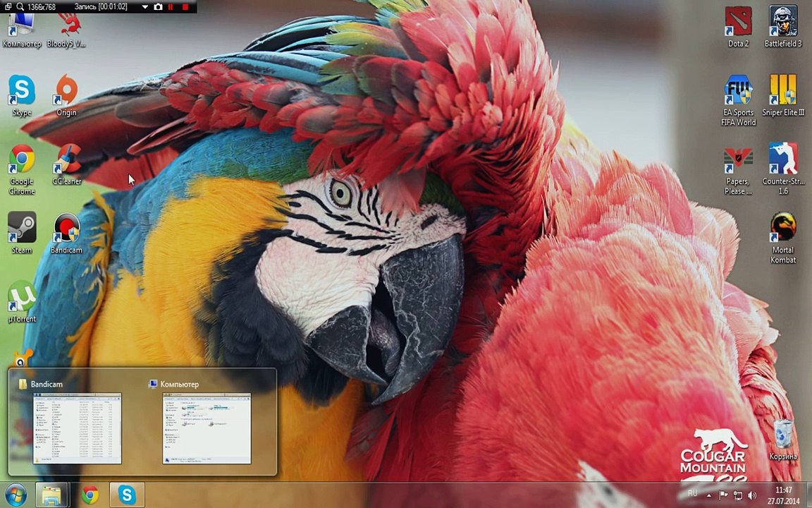Select the Origin desktop icon
The image size is (812, 508).
tap(66, 96)
